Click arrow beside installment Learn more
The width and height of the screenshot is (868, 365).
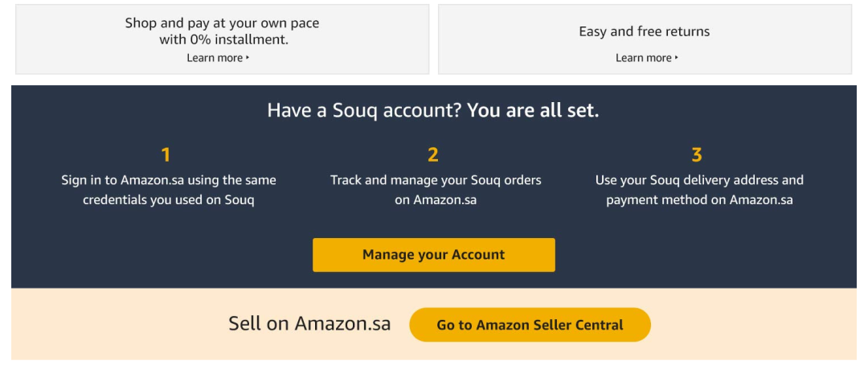tap(248, 58)
